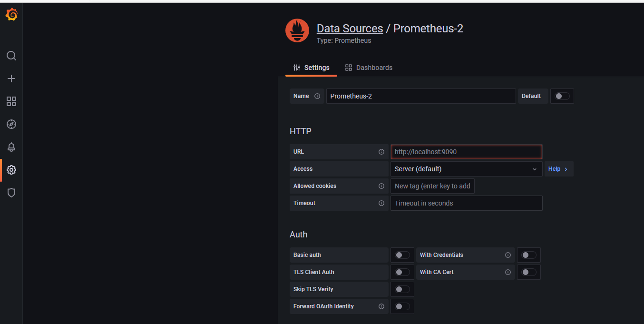This screenshot has width=644, height=324.
Task: Open the Dashboards grid icon in sidebar
Action: [11, 101]
